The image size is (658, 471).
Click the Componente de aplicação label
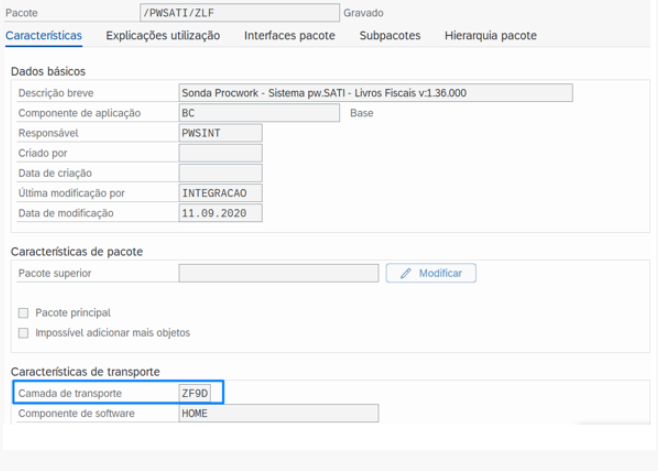(79, 113)
